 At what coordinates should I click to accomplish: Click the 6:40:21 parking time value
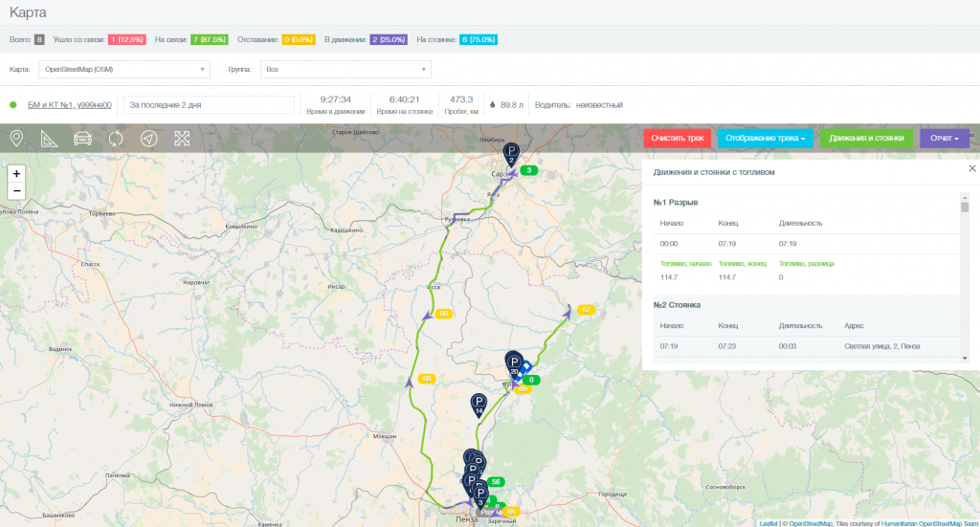click(x=405, y=99)
